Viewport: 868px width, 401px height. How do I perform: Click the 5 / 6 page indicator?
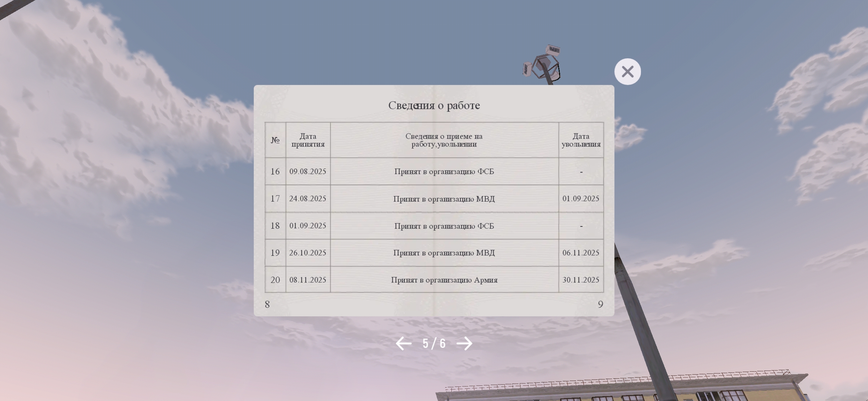click(434, 343)
